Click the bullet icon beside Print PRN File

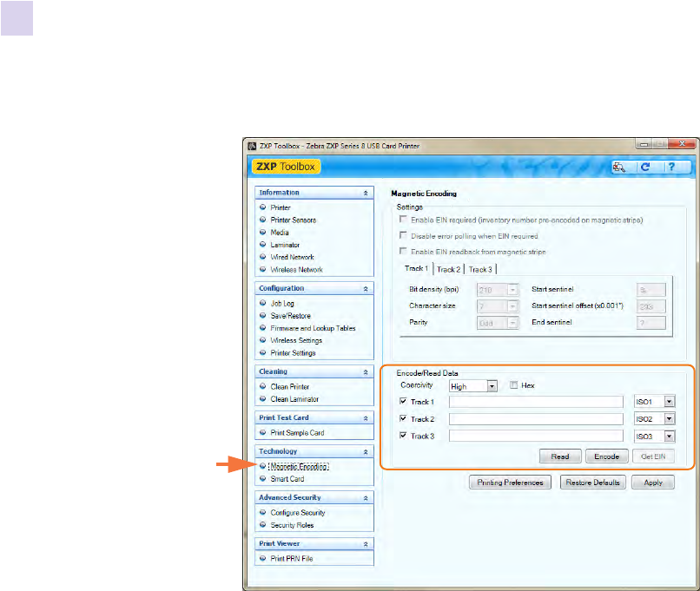[x=263, y=558]
